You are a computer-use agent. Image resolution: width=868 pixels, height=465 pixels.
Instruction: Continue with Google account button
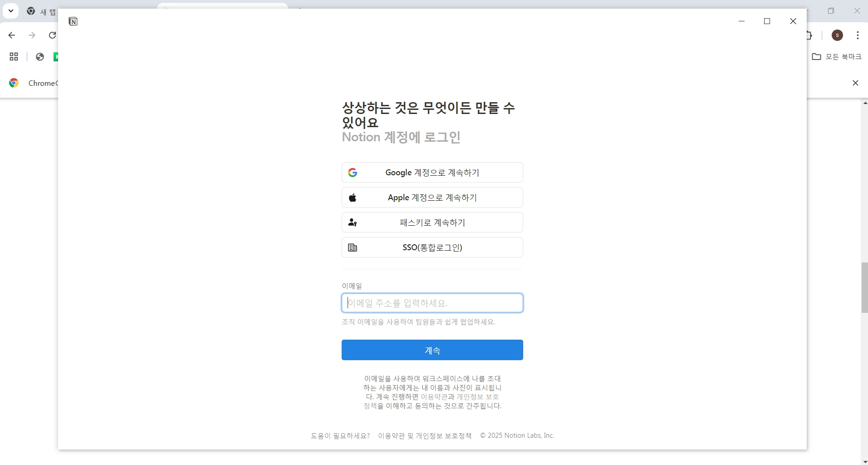pos(432,173)
